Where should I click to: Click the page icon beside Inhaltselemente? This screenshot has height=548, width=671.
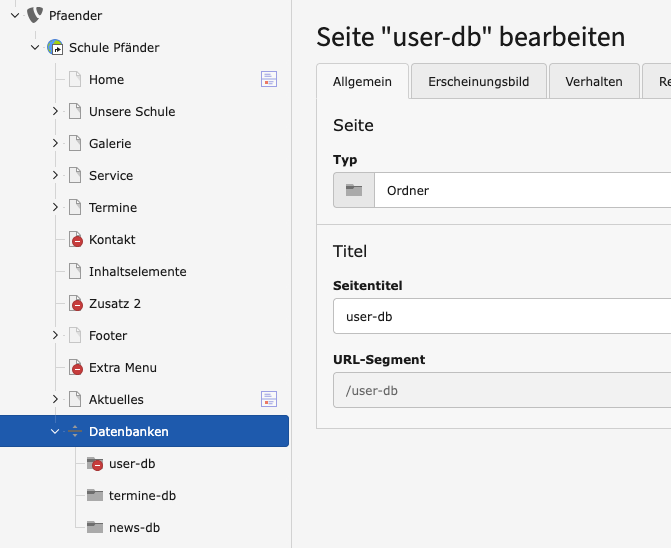[75, 271]
